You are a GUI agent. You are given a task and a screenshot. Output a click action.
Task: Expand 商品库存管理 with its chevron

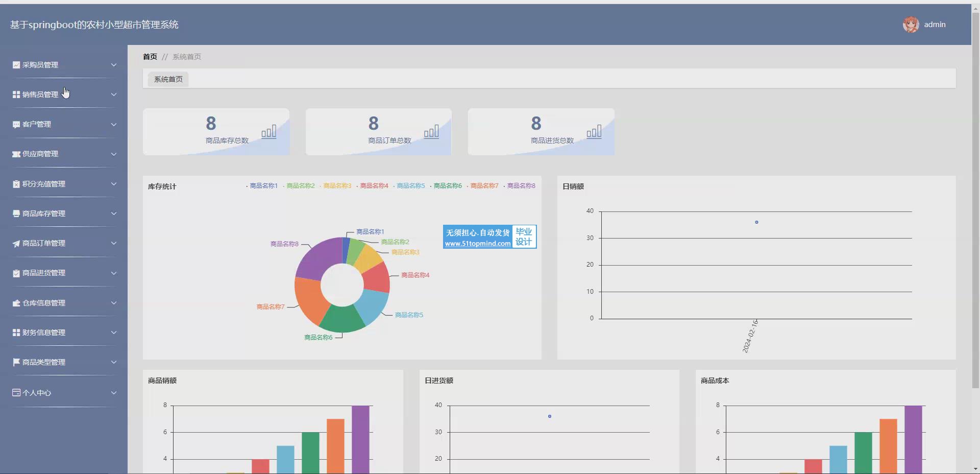pos(114,214)
